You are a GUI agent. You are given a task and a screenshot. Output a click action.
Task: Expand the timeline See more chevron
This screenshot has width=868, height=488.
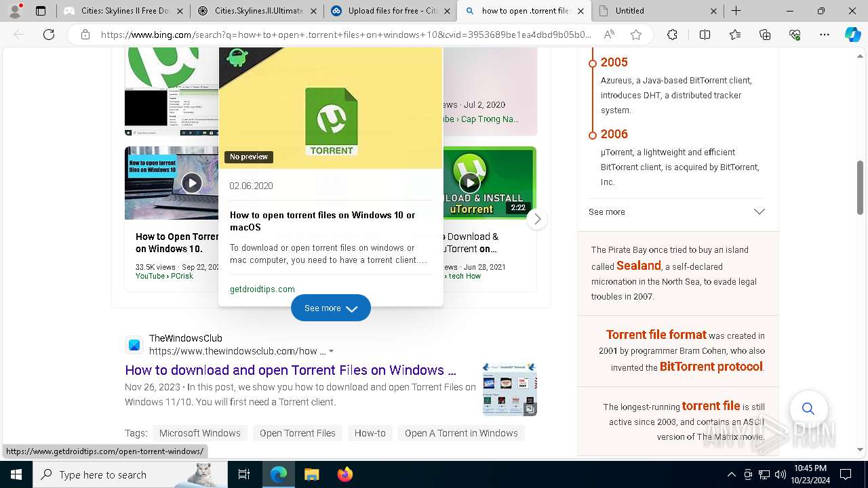click(x=759, y=211)
